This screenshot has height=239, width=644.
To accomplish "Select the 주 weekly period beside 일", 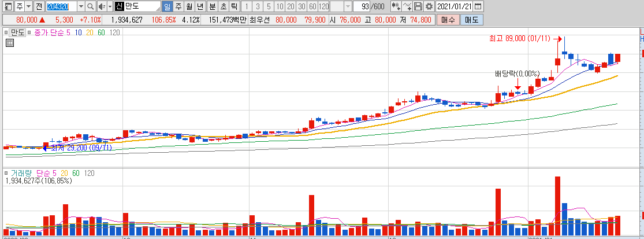I will point(178,6).
